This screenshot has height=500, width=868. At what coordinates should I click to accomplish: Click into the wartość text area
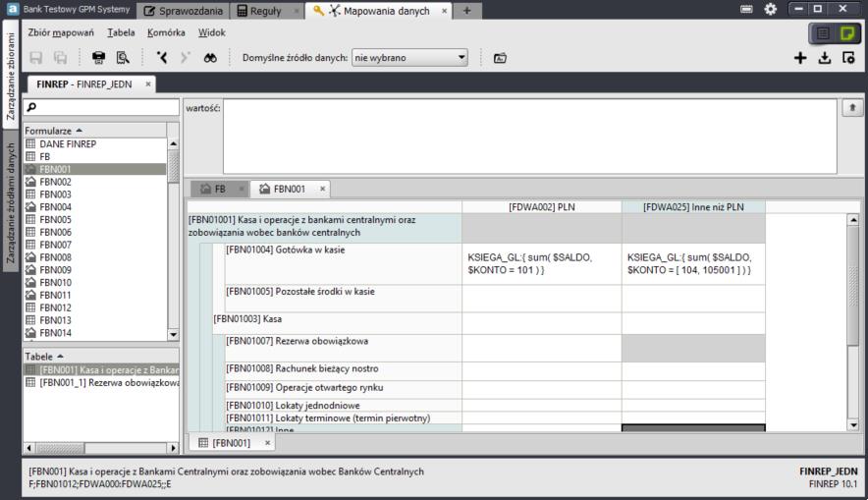pos(530,137)
